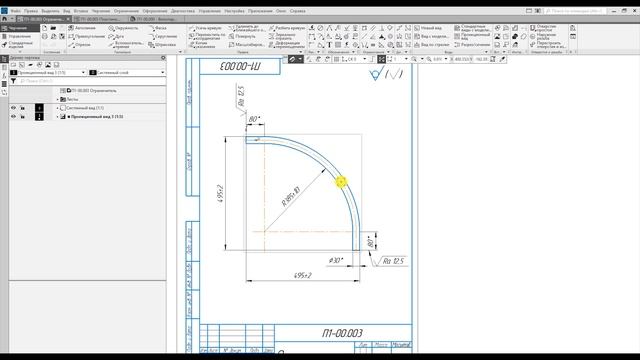Click the Копия указанием tool
Image resolution: width=640 pixels, height=360 pixels.
pyautogui.click(x=202, y=44)
